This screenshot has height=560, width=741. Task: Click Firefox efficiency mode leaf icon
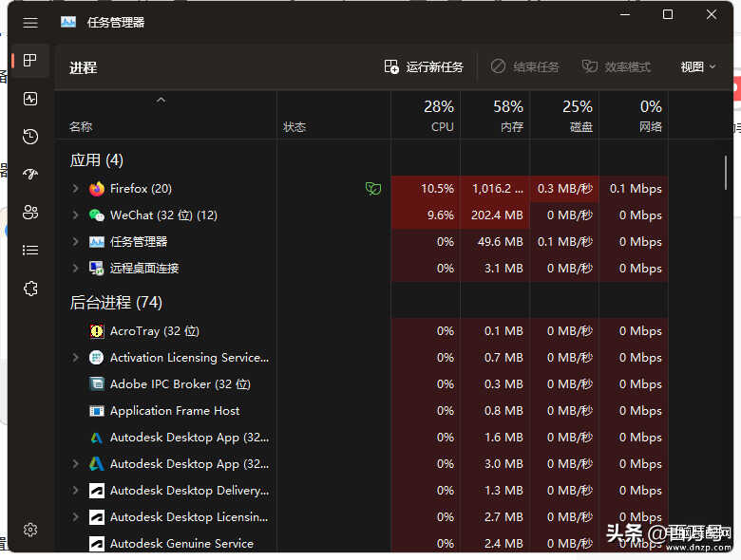pos(372,189)
